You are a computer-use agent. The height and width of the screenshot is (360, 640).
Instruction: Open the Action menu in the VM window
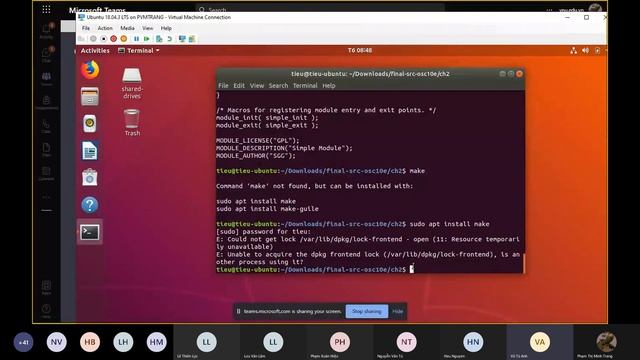pos(105,28)
